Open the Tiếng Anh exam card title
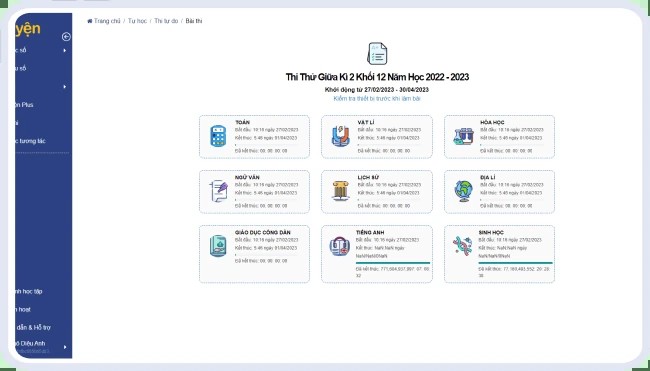The width and height of the screenshot is (650, 371). click(x=370, y=233)
